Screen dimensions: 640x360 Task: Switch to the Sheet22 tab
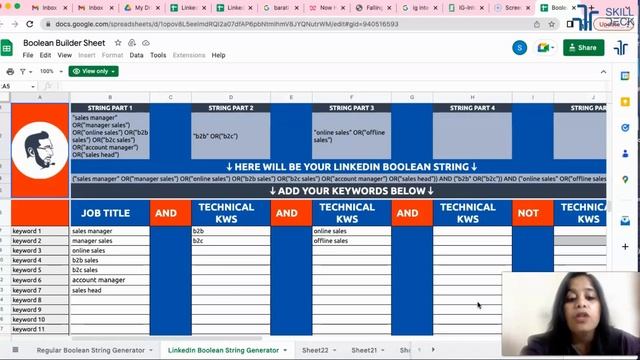[x=315, y=350]
